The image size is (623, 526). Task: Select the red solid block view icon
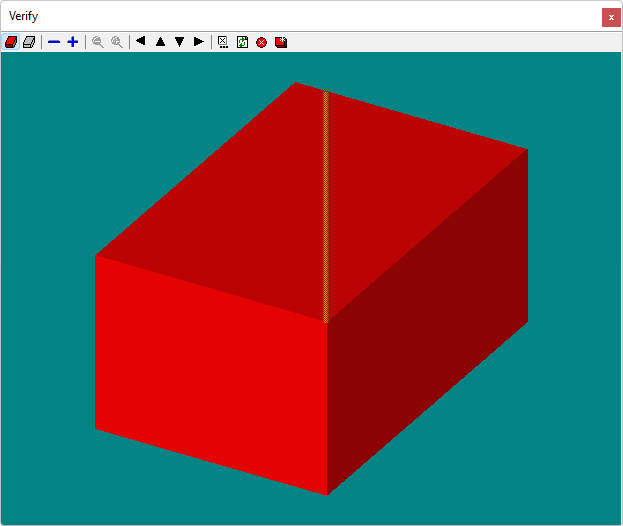click(x=11, y=42)
